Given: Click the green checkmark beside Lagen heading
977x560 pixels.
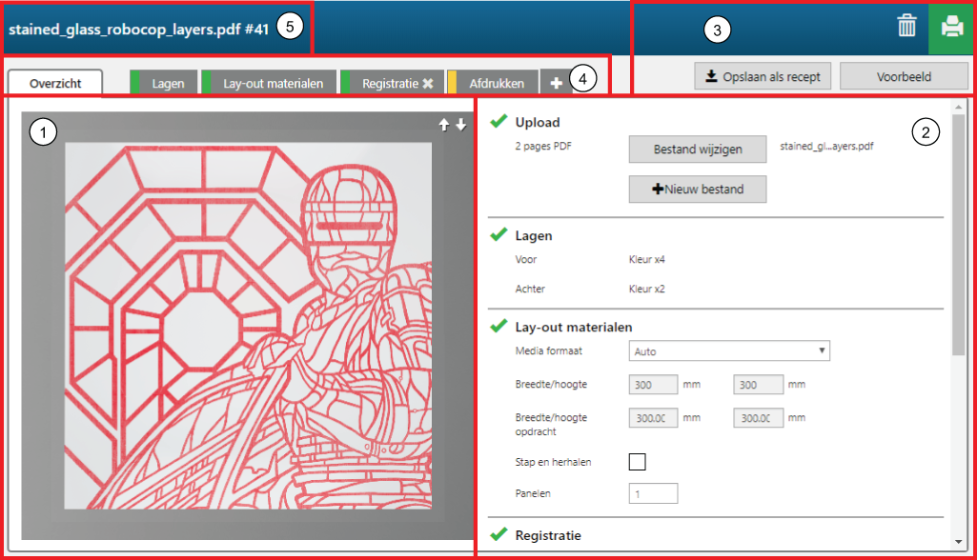Looking at the screenshot, I should [x=499, y=234].
